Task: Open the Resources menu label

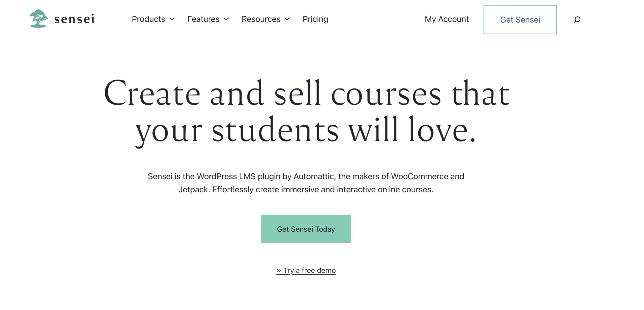Action: point(261,19)
